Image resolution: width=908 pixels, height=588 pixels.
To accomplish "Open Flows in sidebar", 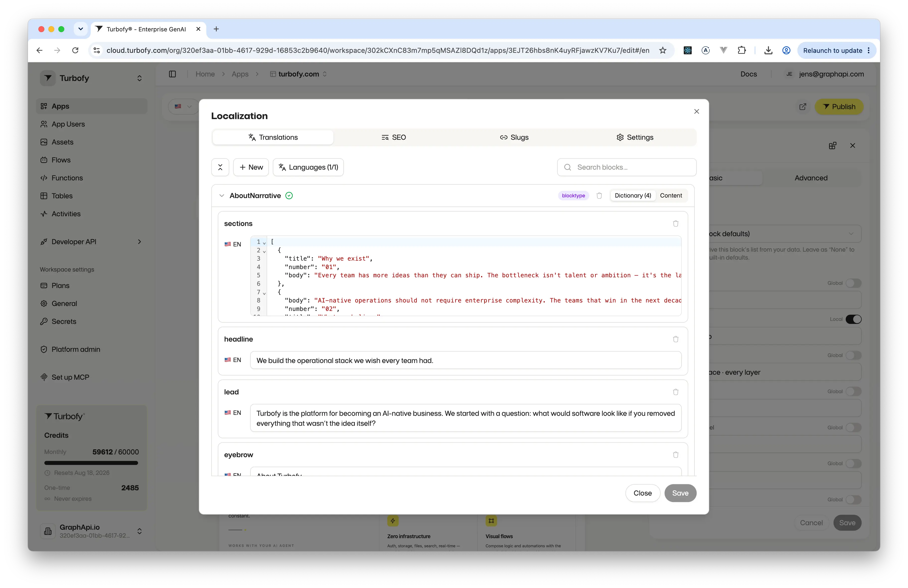I will [91, 160].
